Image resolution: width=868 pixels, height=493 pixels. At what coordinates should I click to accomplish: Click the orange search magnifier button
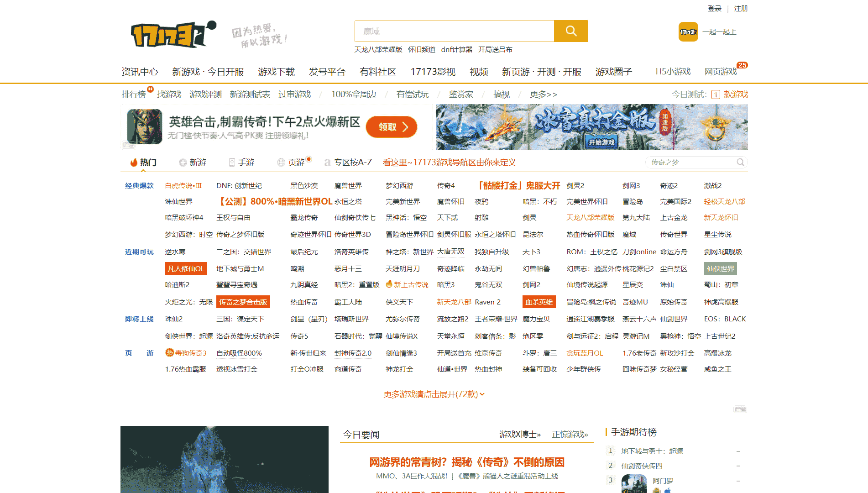click(x=571, y=31)
